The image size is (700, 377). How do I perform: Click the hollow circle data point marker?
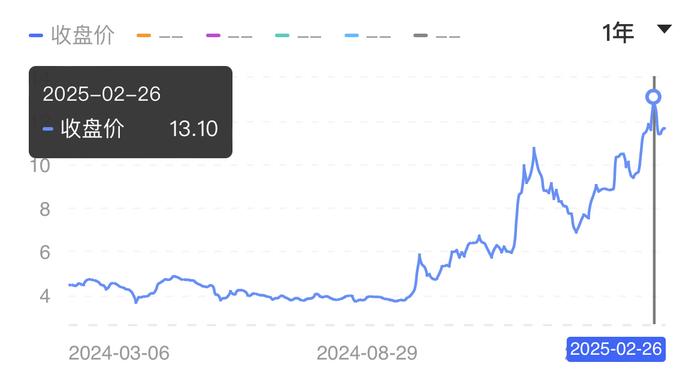coord(654,97)
